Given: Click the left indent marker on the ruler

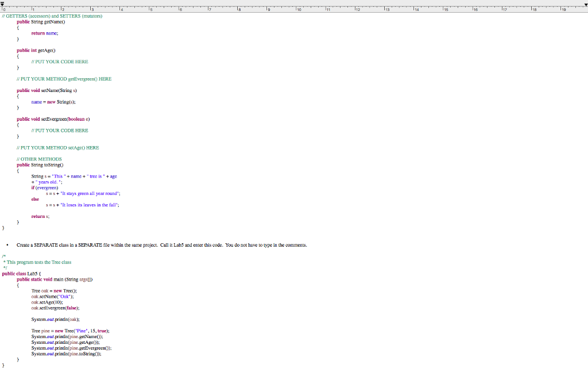Looking at the screenshot, I should tap(2, 4).
